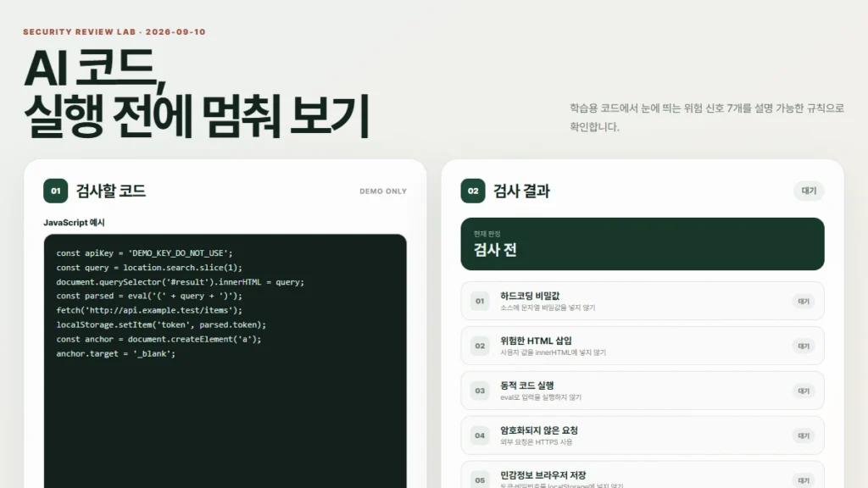Click the localStorage.setItem code line
868x488 pixels.
(x=161, y=324)
